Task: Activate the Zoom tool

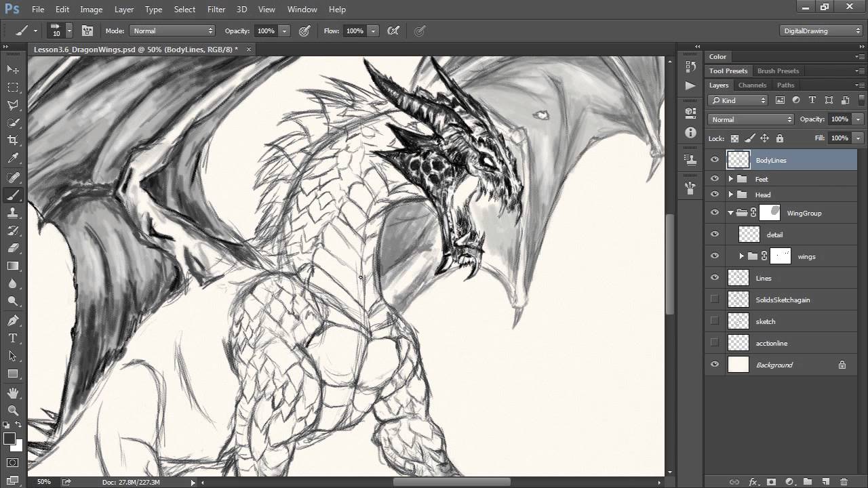Action: pos(13,409)
